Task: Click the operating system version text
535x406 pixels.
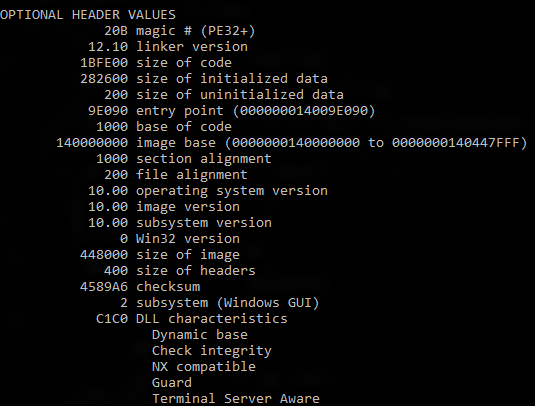Action: pos(232,191)
